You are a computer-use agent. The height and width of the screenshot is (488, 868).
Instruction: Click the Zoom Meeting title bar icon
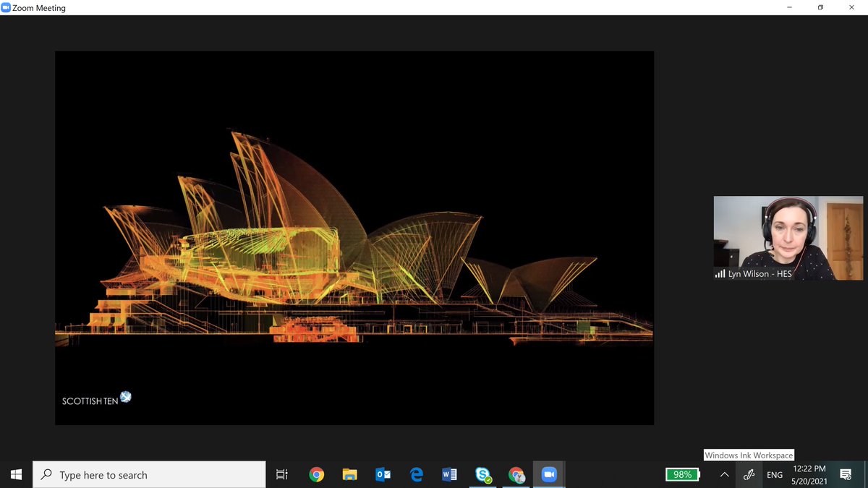pyautogui.click(x=6, y=7)
